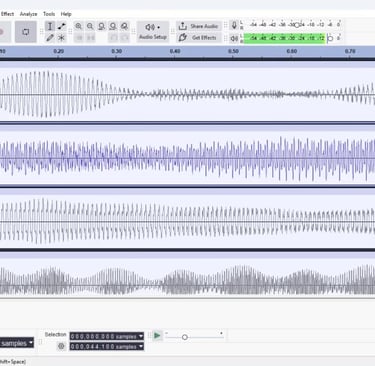Click the Trim audio outside selection icon
Screen dimensions: 375x366
click(79, 38)
